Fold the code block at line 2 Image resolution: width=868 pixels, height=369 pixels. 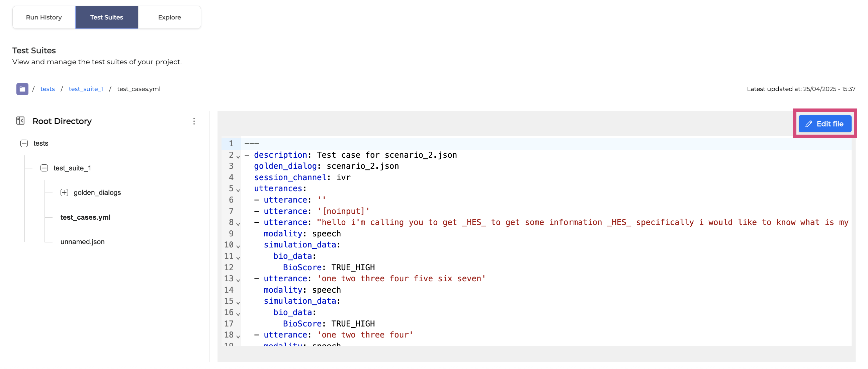coord(238,157)
